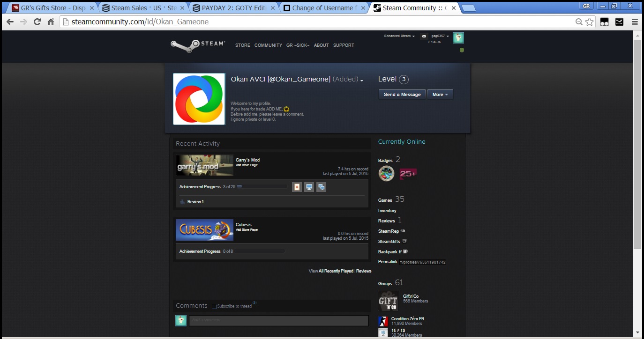Click the Add a comment text field
Viewport: 644px width, 339px height.
(278, 320)
